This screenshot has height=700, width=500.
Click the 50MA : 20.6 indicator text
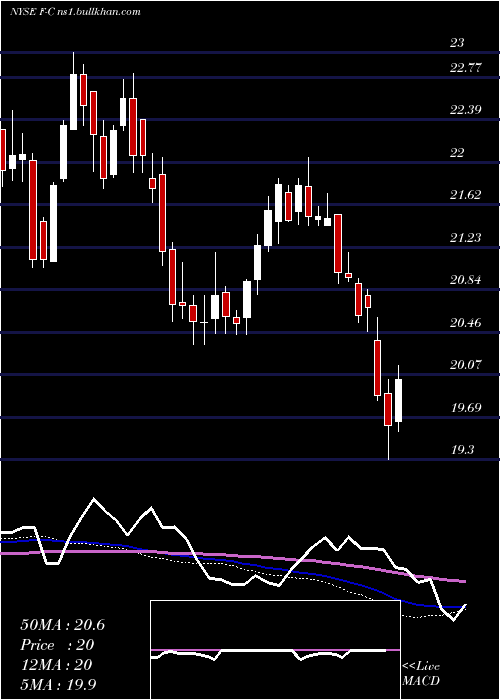pyautogui.click(x=62, y=625)
